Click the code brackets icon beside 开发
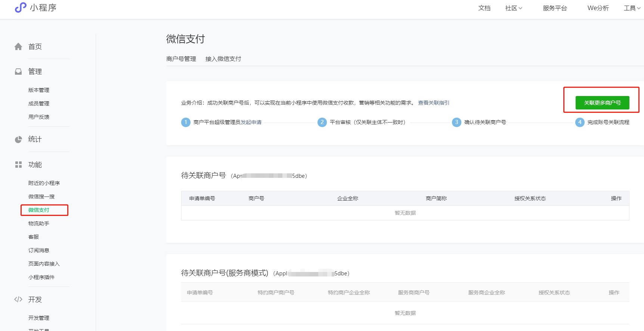Image resolution: width=644 pixels, height=331 pixels. click(x=18, y=299)
